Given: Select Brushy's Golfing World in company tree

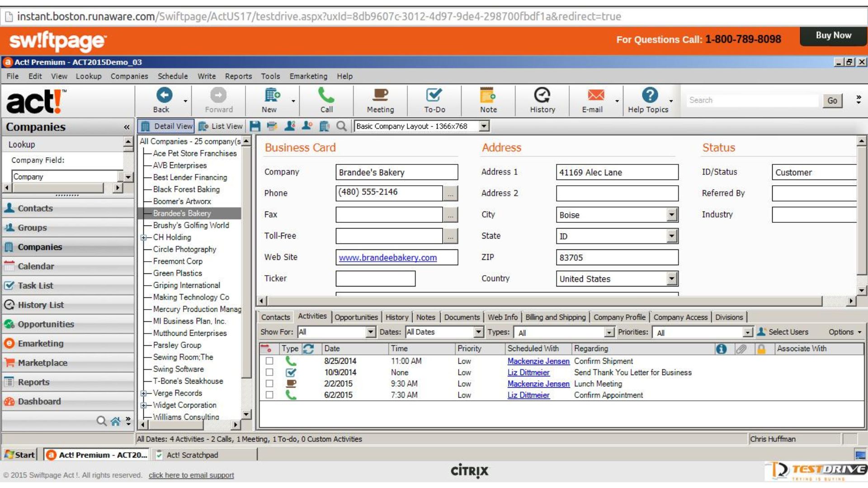Looking at the screenshot, I should [x=191, y=225].
